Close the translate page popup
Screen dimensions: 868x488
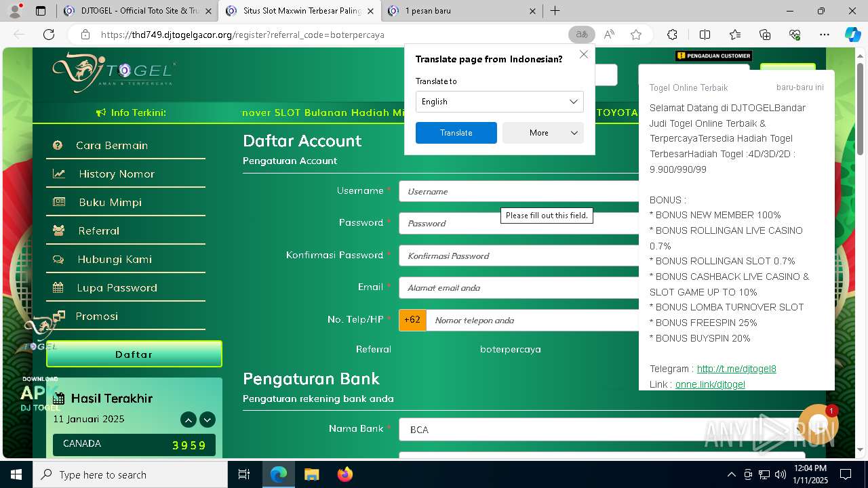(x=583, y=54)
